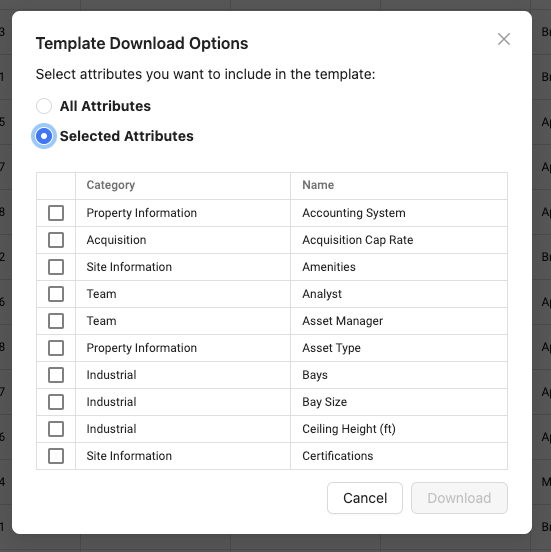Tick the Amenities attribute checkbox
The height and width of the screenshot is (552, 551).
click(x=56, y=267)
